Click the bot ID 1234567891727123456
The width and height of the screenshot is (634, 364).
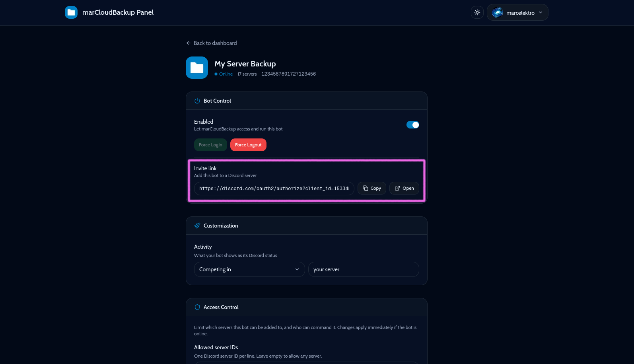[288, 74]
